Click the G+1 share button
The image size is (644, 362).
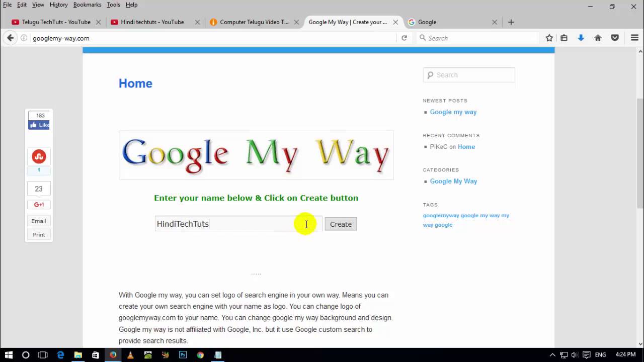click(39, 205)
